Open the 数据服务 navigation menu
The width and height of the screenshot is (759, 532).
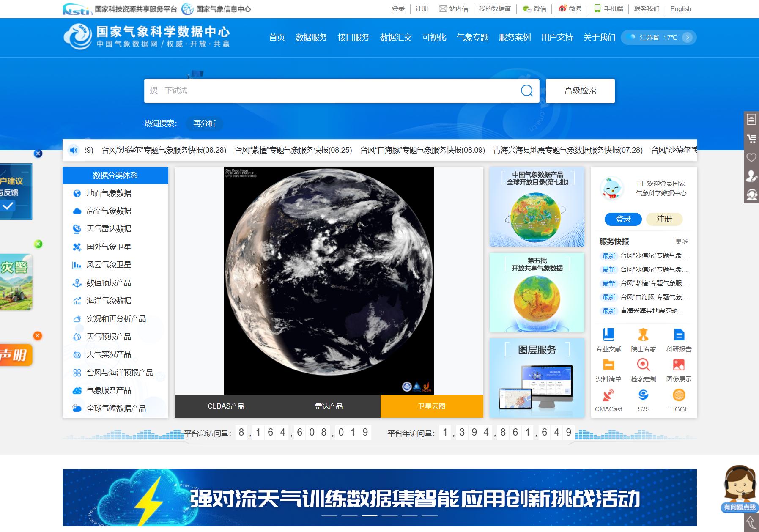click(311, 37)
